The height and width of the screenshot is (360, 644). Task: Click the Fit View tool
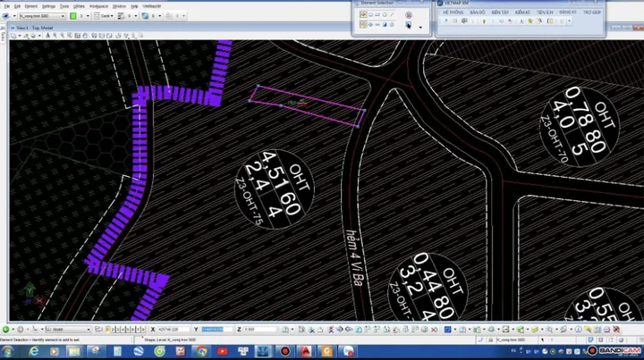[x=77, y=36]
